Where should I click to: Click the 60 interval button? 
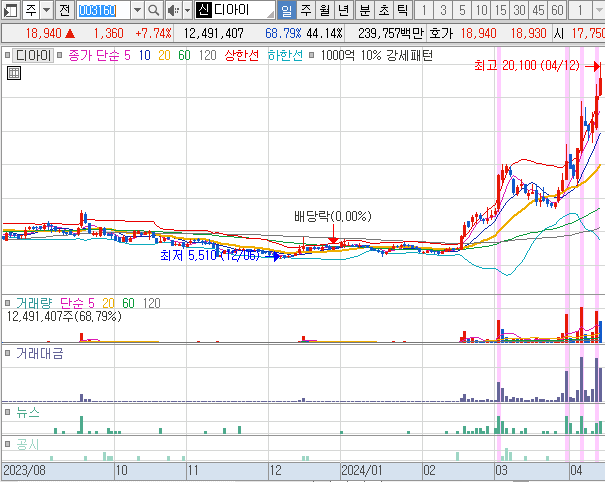click(x=557, y=10)
